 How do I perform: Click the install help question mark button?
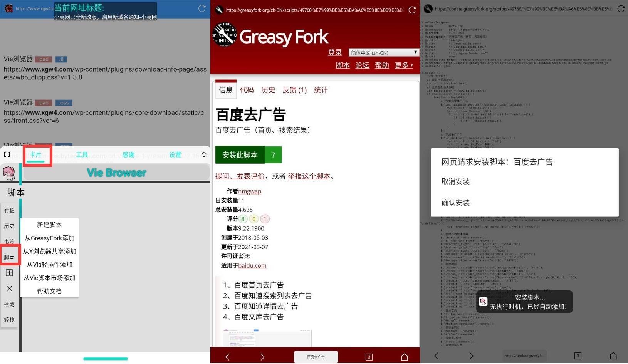point(273,154)
